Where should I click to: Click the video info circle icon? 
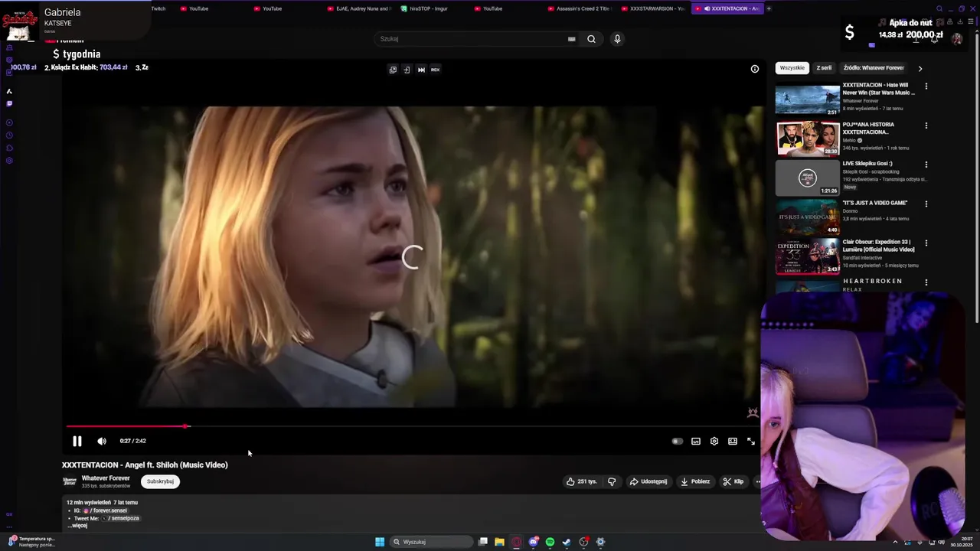pyautogui.click(x=755, y=69)
